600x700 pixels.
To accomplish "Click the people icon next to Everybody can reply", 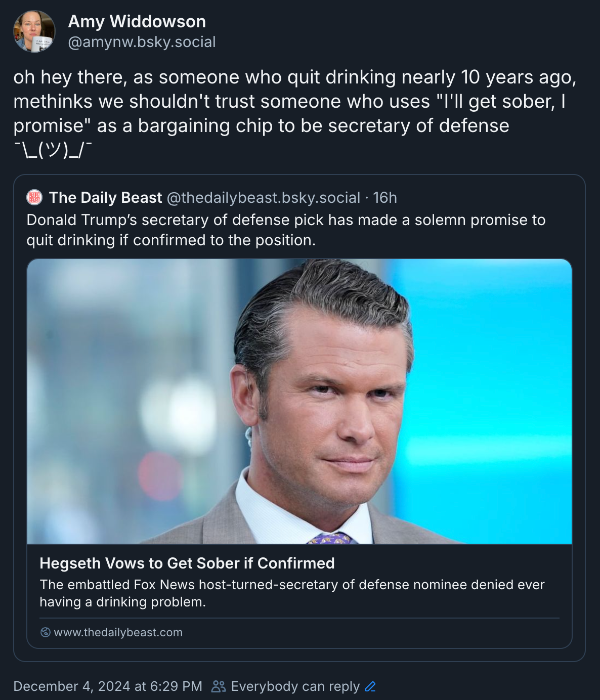I will (x=219, y=686).
